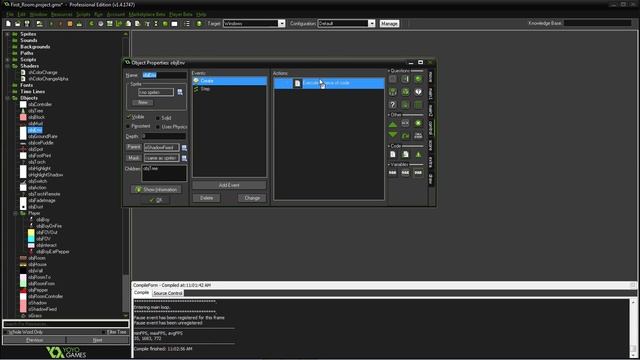Select the Repeat action icon
The image size is (640, 360).
click(x=405, y=135)
